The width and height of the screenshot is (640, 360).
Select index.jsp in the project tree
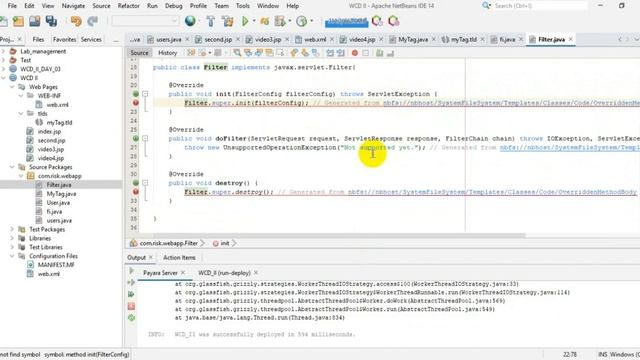(x=49, y=131)
